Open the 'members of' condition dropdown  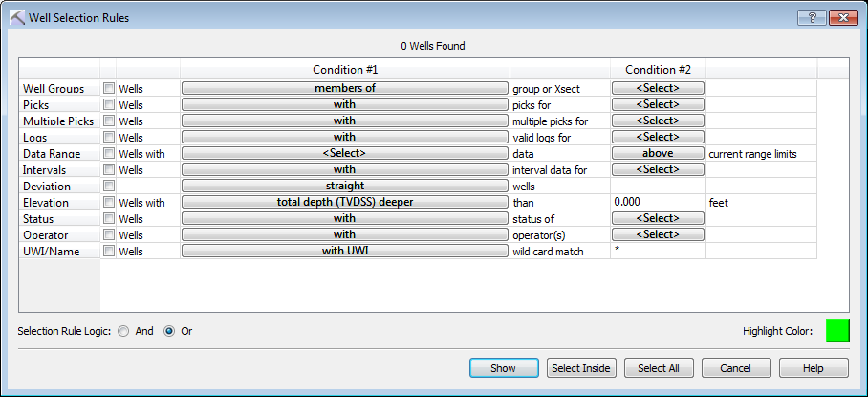tap(344, 88)
